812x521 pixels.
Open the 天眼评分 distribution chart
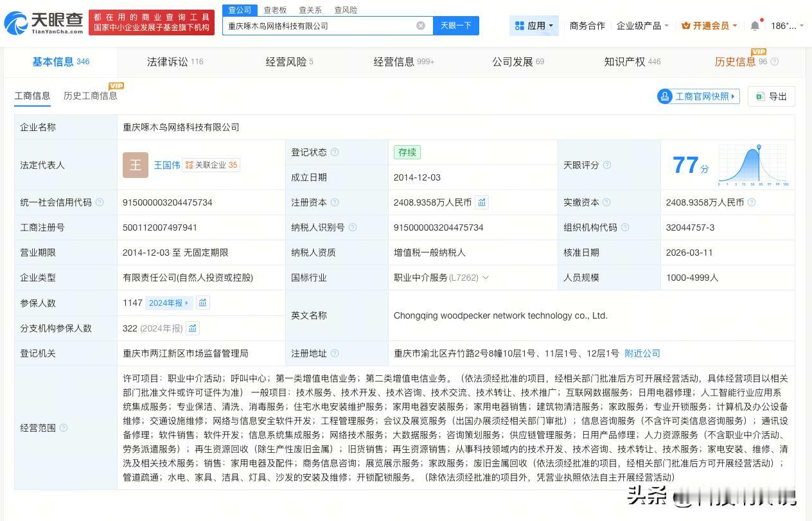coord(754,165)
